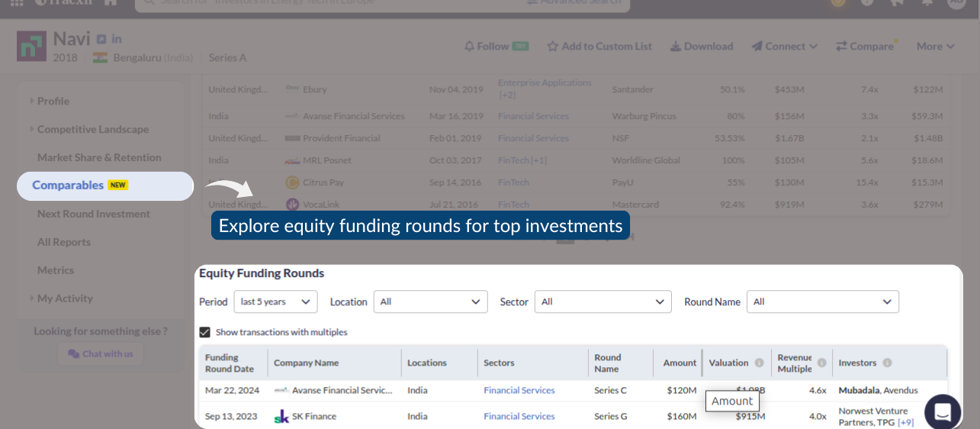Open the Round Name dropdown
980x429 pixels.
tap(822, 302)
